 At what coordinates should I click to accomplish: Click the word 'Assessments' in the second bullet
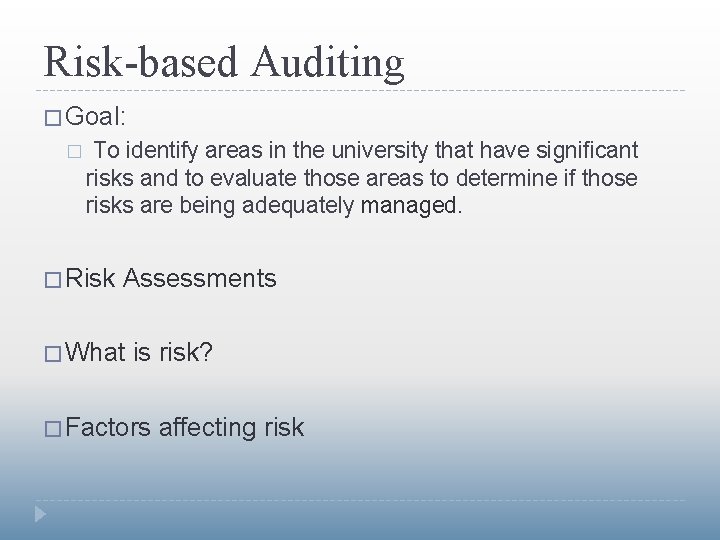pos(200,278)
